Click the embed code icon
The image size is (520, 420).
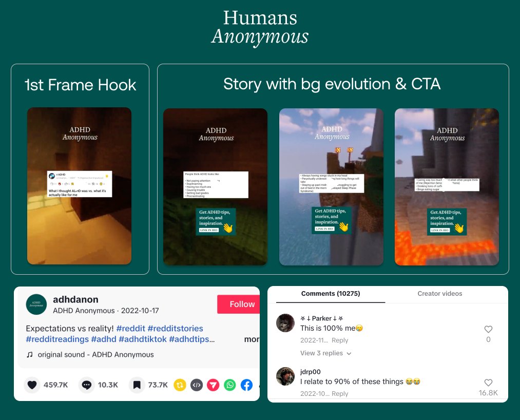(x=197, y=385)
